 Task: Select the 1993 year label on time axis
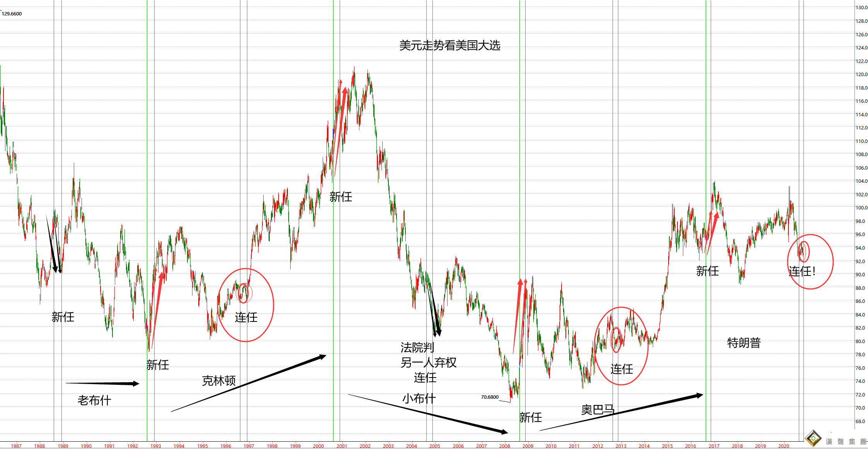point(156,446)
